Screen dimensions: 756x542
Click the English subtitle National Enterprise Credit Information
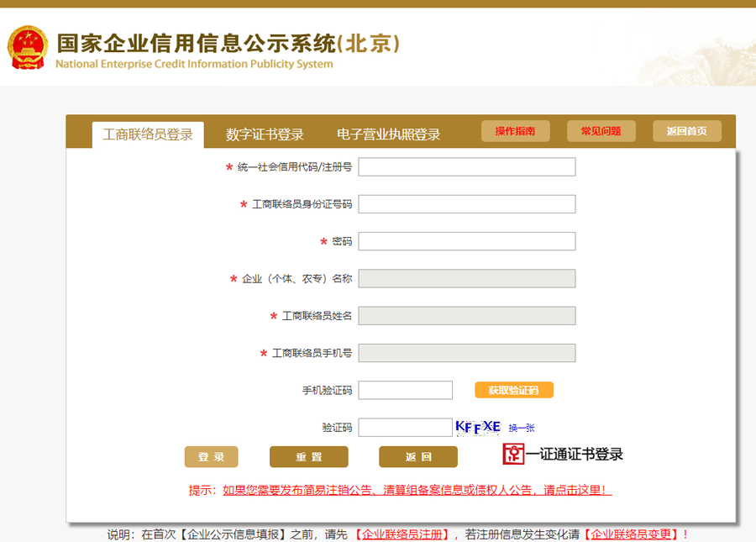(194, 64)
